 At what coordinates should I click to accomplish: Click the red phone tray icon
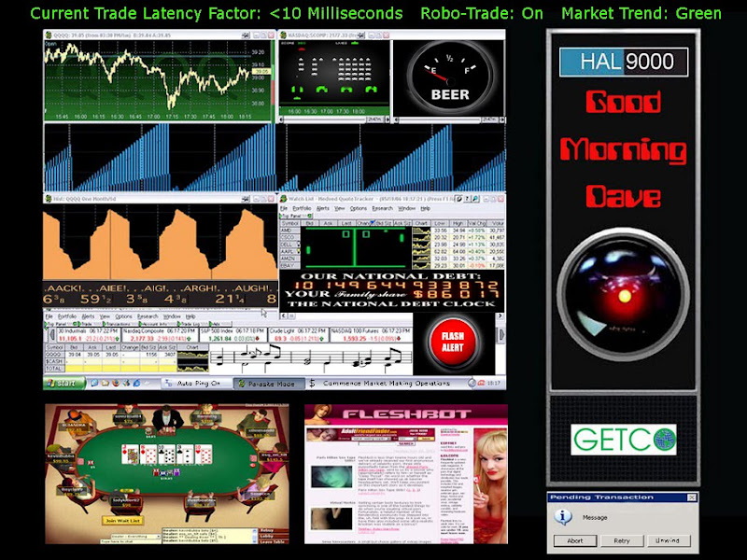click(x=481, y=383)
